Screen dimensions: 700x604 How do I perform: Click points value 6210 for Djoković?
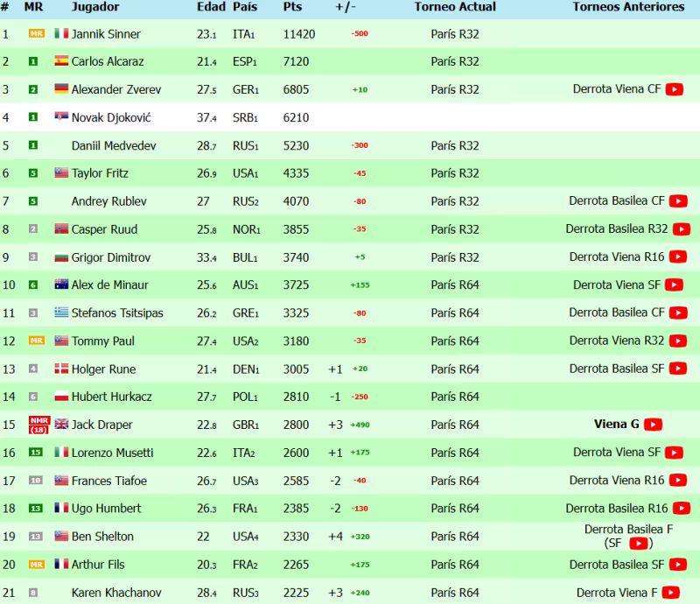coord(296,117)
